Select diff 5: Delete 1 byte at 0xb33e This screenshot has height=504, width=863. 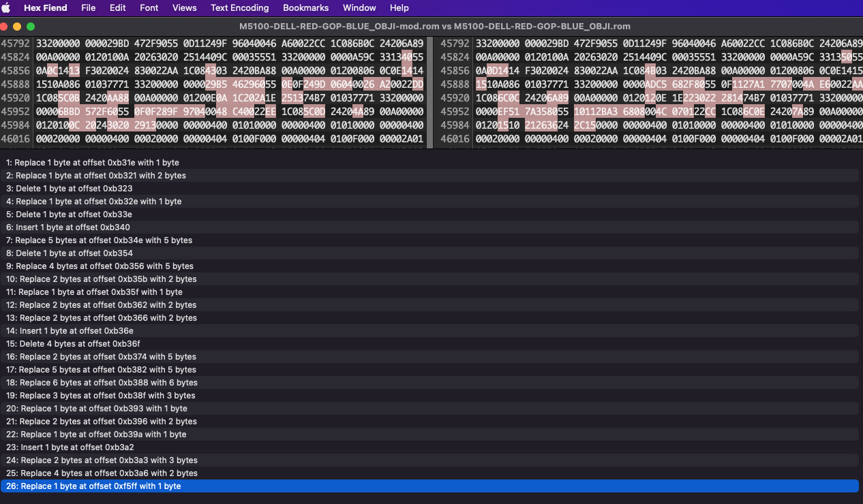pyautogui.click(x=429, y=215)
